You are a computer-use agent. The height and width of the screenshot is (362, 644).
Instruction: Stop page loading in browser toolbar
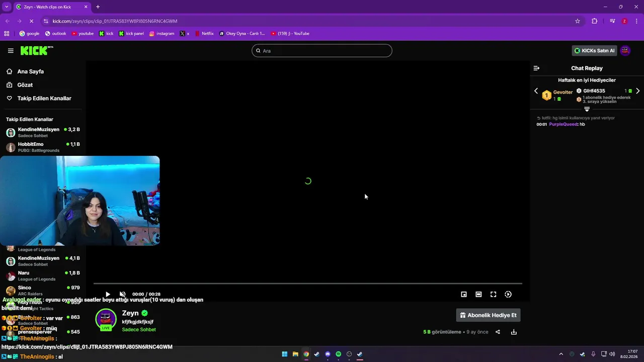coord(31,21)
